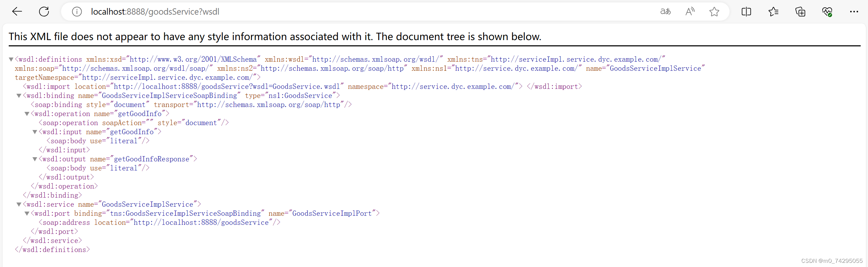Image resolution: width=868 pixels, height=267 pixels.
Task: Focus the address bar URL localhost:8888/goodsService?wsdl
Action: pos(155,12)
